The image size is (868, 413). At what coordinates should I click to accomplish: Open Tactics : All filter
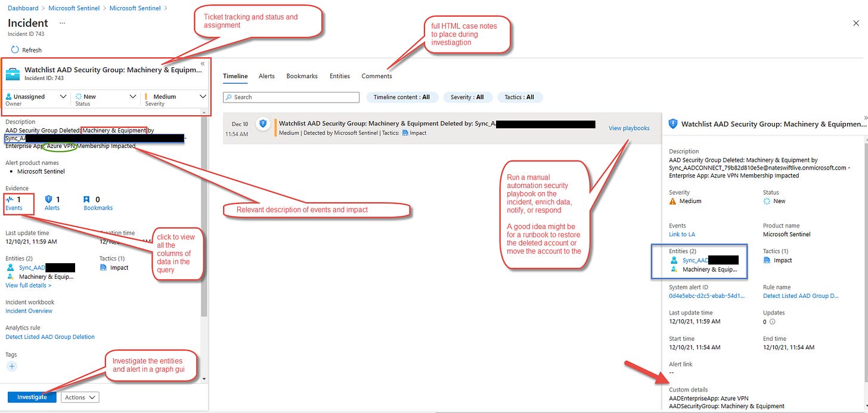[x=519, y=97]
